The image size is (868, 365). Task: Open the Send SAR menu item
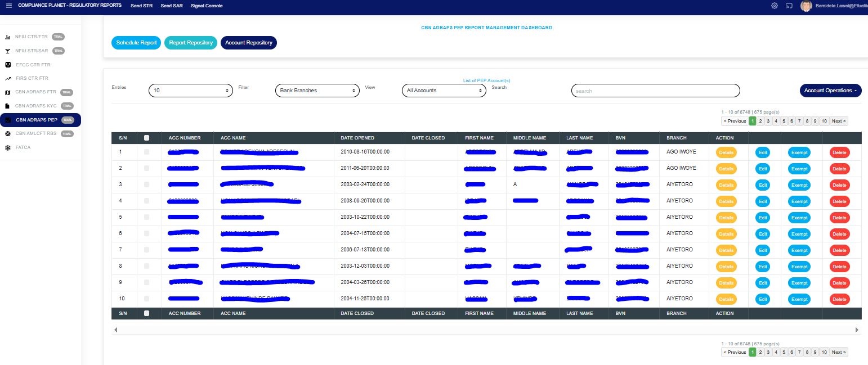[x=172, y=6]
